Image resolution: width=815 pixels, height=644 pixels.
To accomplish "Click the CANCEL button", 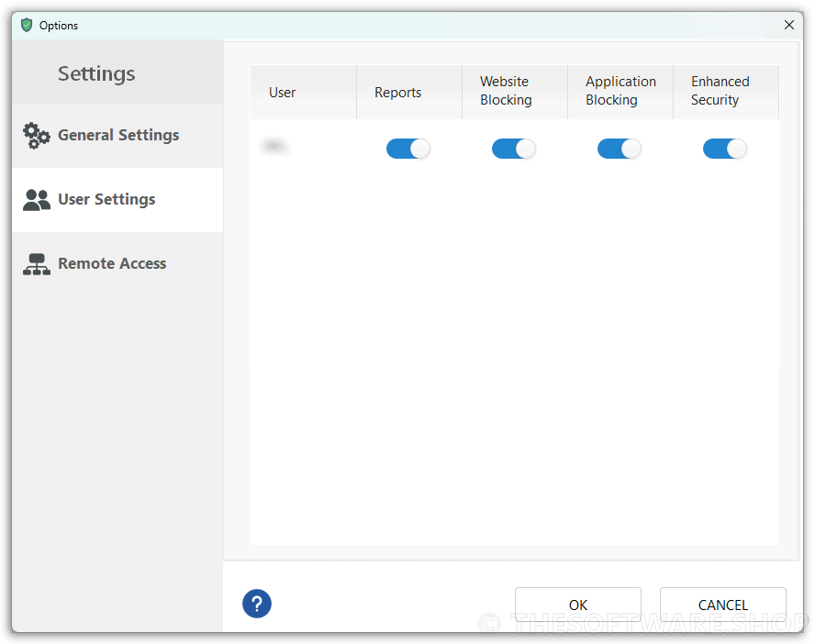I will 723,605.
